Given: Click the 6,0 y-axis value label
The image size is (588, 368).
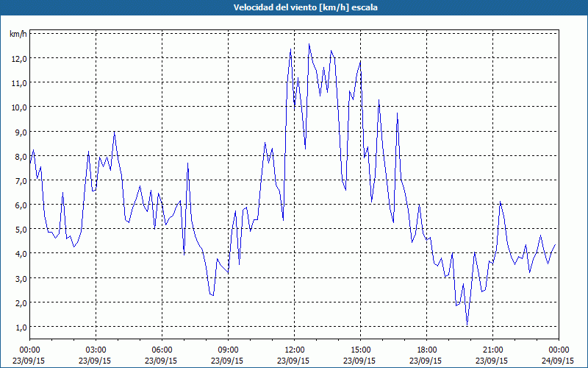Looking at the screenshot, I should (18, 205).
